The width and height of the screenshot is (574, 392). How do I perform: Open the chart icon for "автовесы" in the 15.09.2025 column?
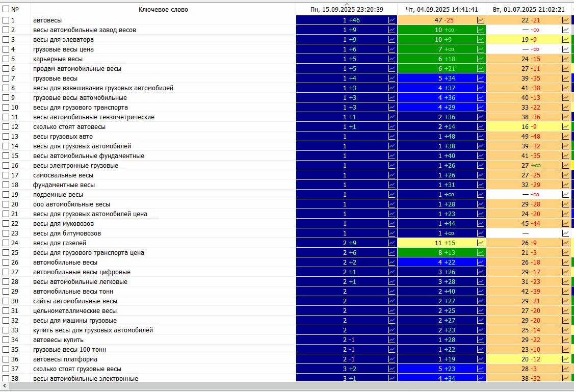392,20
